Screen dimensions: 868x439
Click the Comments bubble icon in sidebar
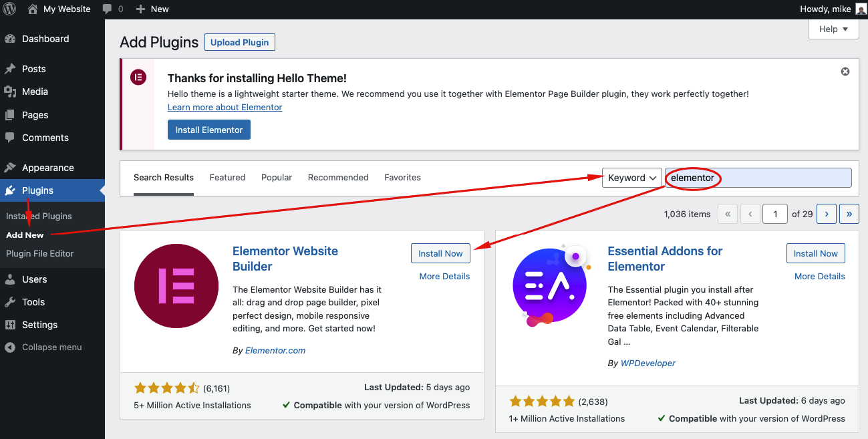click(x=10, y=138)
